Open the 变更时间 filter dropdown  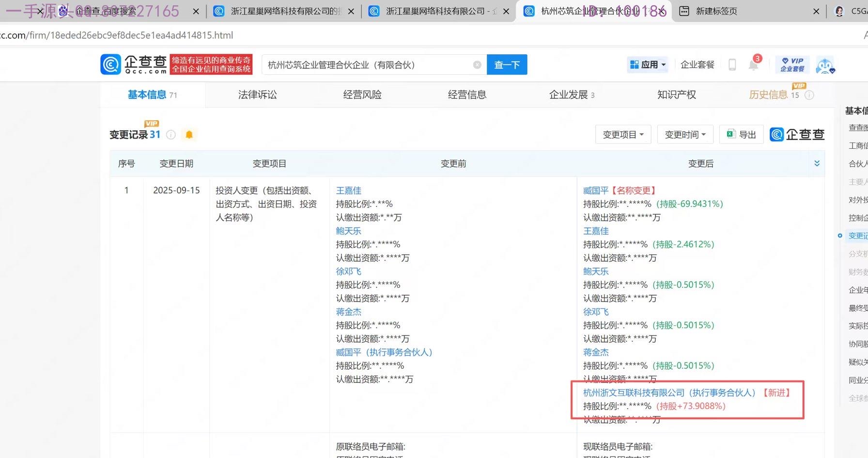685,134
